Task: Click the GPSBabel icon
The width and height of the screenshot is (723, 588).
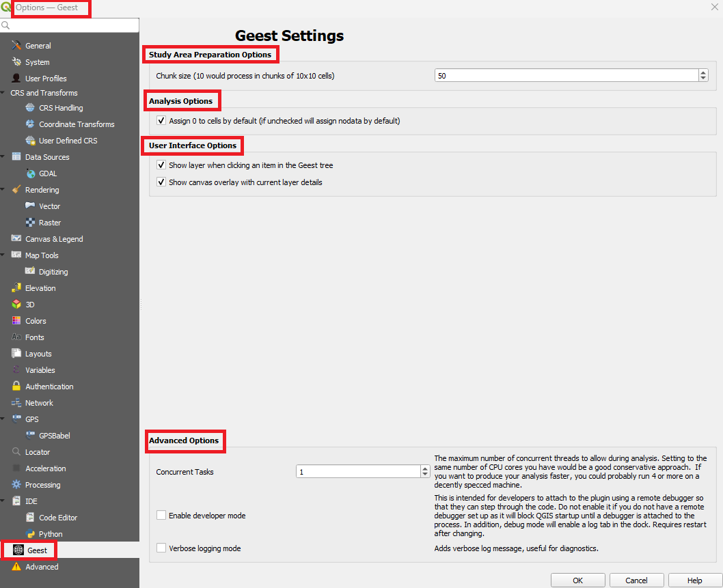Action: [30, 435]
